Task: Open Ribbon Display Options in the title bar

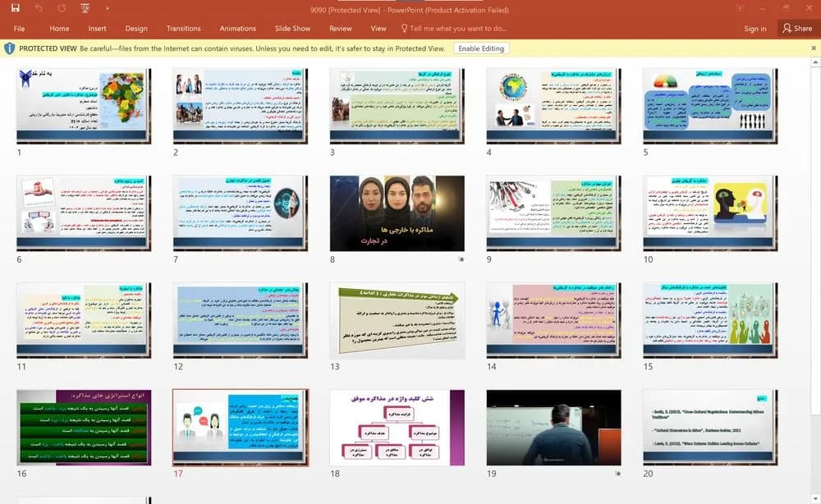Action: click(x=740, y=8)
